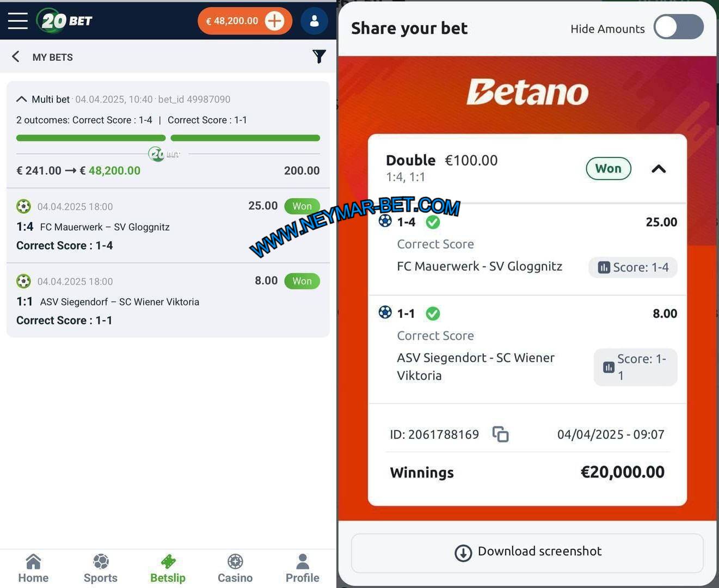Click Download screenshot button
The image size is (719, 588).
527,553
